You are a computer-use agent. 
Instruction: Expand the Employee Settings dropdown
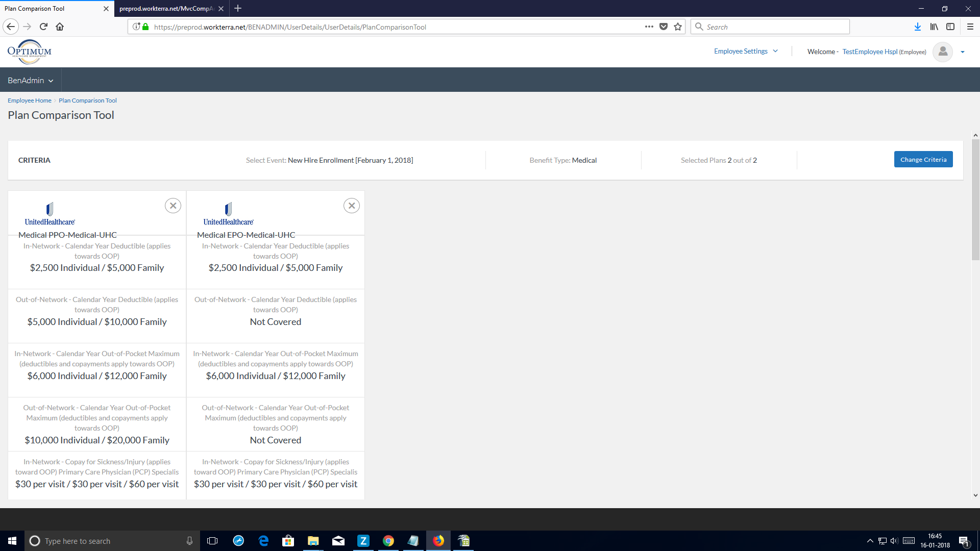pos(745,51)
